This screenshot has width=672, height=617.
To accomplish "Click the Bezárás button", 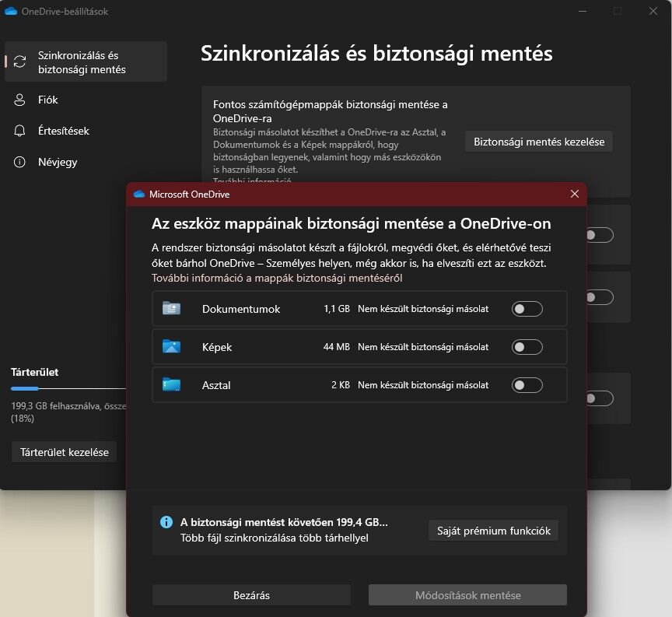I will pos(251,595).
